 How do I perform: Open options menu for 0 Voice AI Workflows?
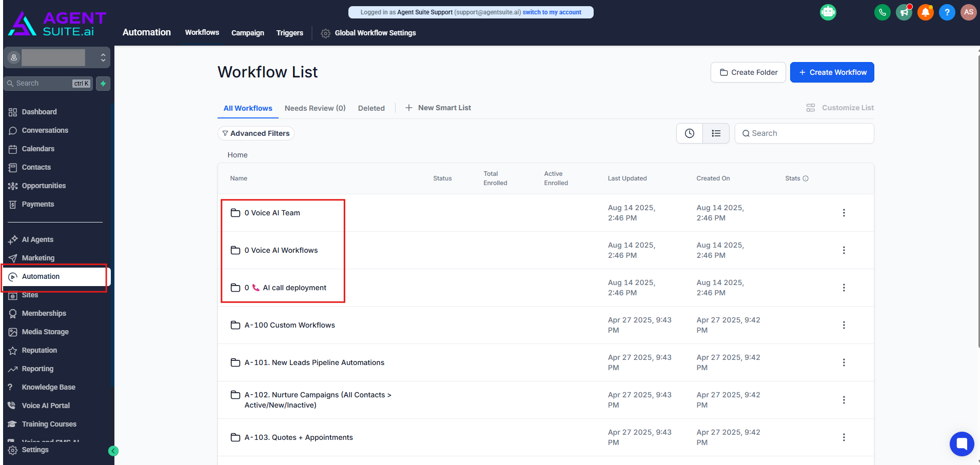click(844, 250)
